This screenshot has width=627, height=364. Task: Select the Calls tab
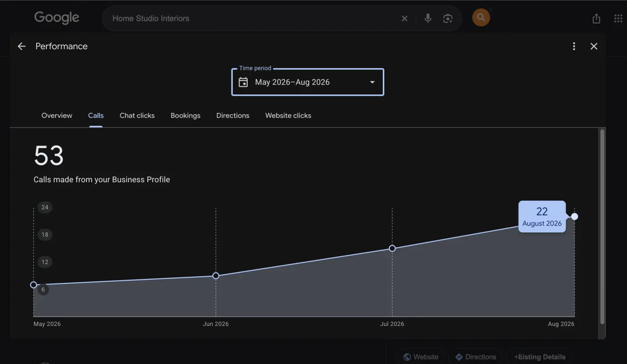[96, 116]
